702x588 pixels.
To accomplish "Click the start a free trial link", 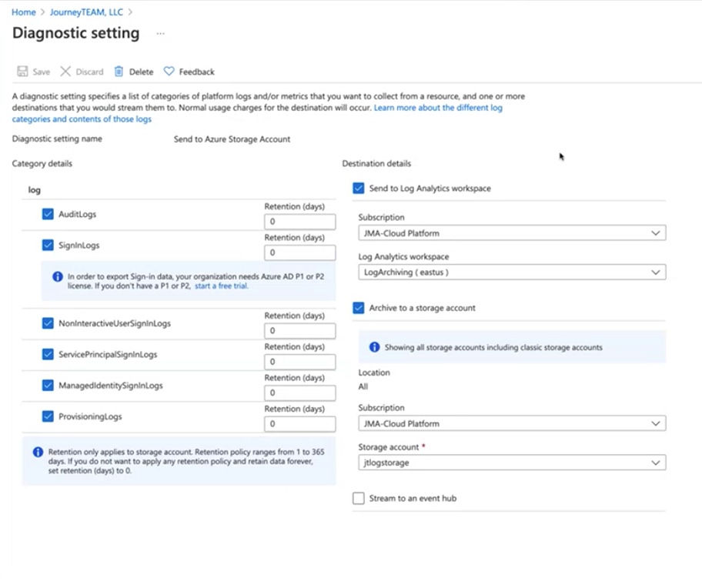I will (x=221, y=286).
